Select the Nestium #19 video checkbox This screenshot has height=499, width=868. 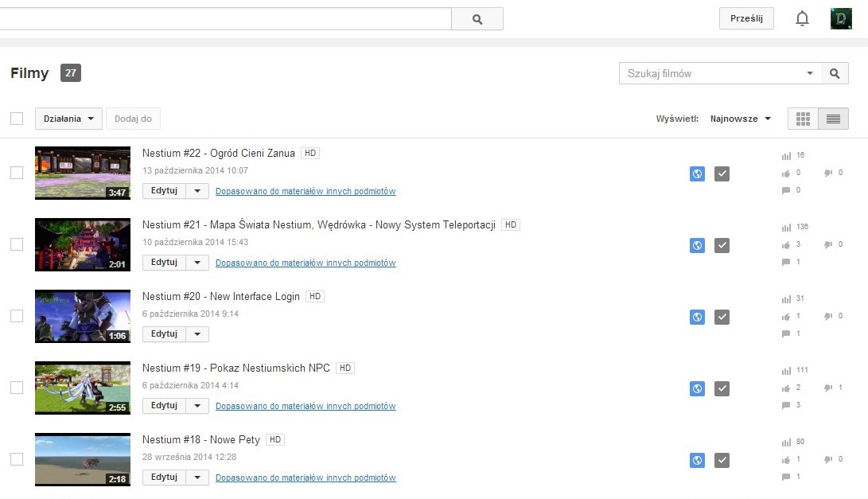pyautogui.click(x=17, y=387)
